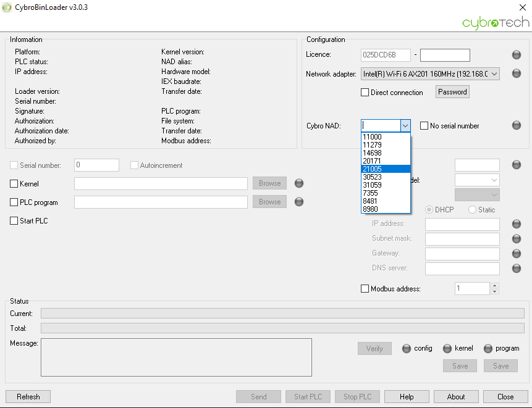The image size is (532, 408).
Task: Click the Network adapter status indicator
Action: (x=516, y=74)
